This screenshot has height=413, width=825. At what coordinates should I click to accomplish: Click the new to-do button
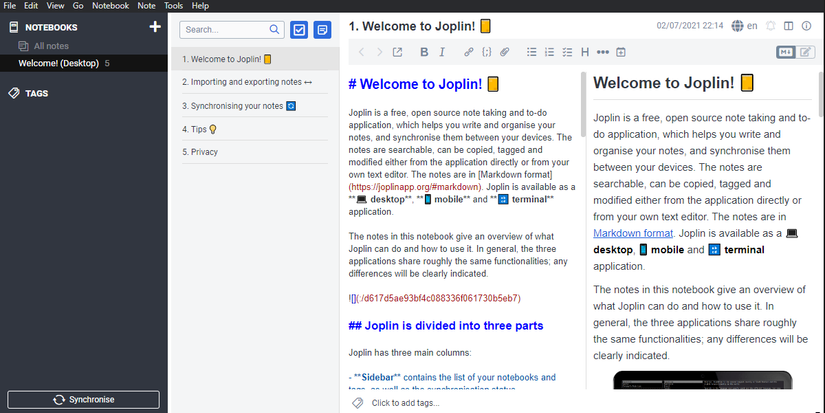(298, 30)
